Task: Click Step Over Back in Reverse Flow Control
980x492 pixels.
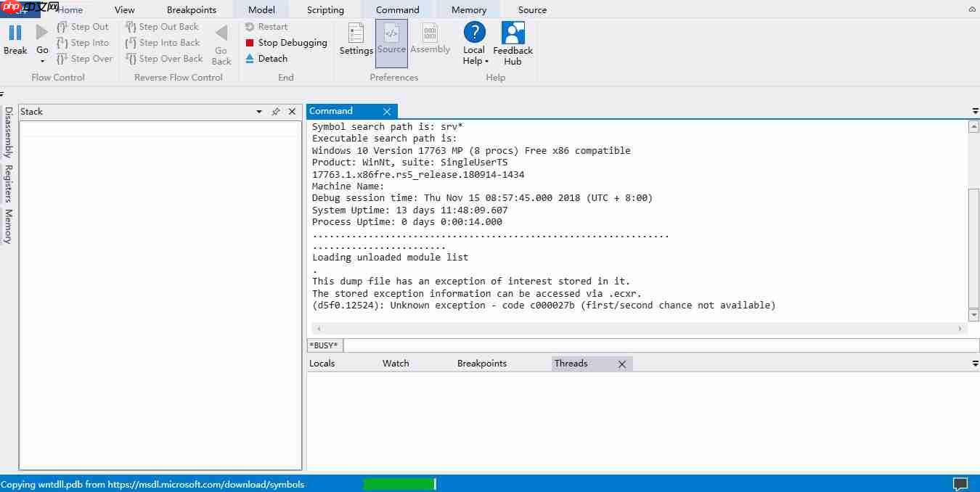Action: [164, 59]
